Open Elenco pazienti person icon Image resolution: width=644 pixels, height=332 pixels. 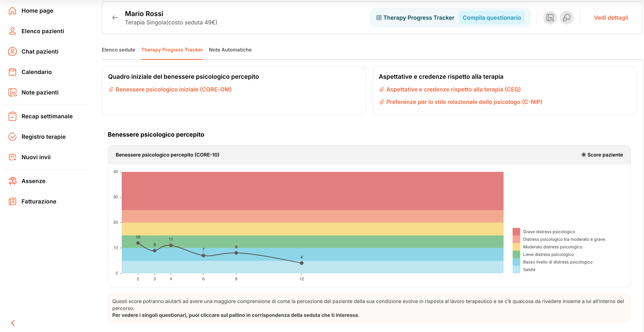point(12,31)
